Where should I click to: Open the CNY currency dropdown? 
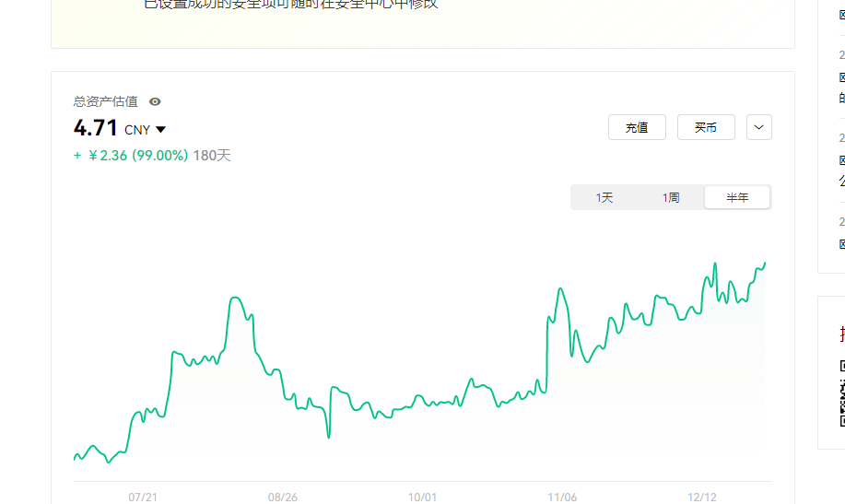point(146,130)
